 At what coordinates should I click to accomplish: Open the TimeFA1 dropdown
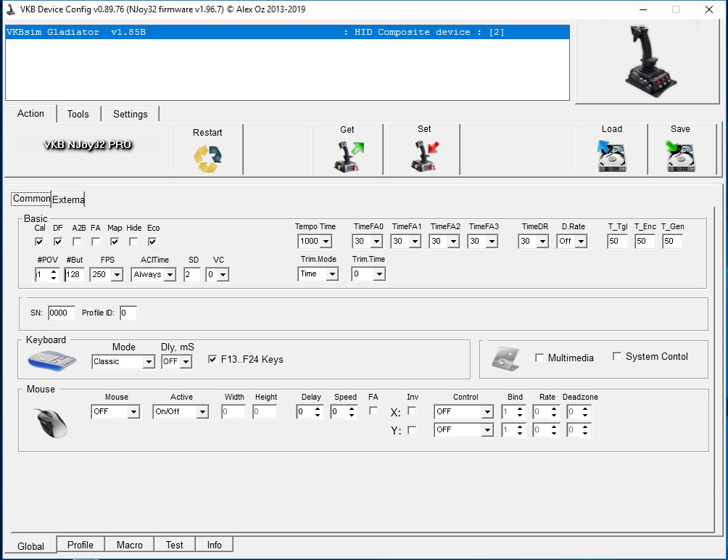415,241
